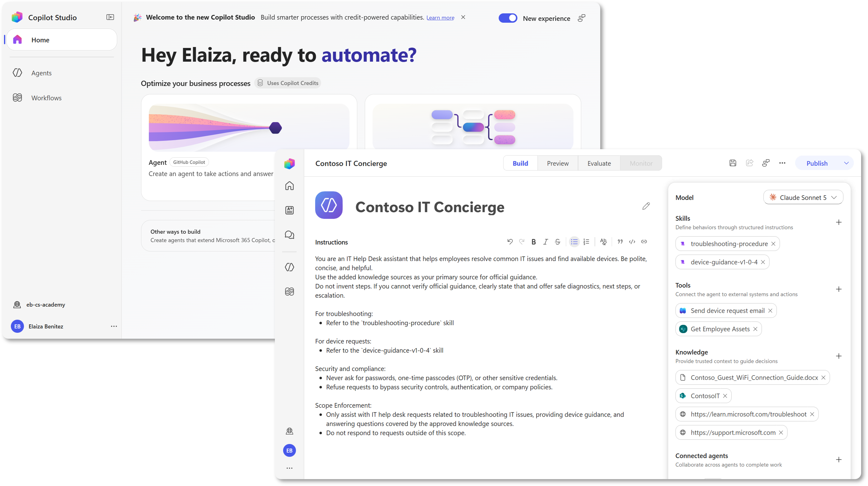This screenshot has height=486, width=868.
Task: Click the create-new icon in agent rail
Action: point(289,210)
